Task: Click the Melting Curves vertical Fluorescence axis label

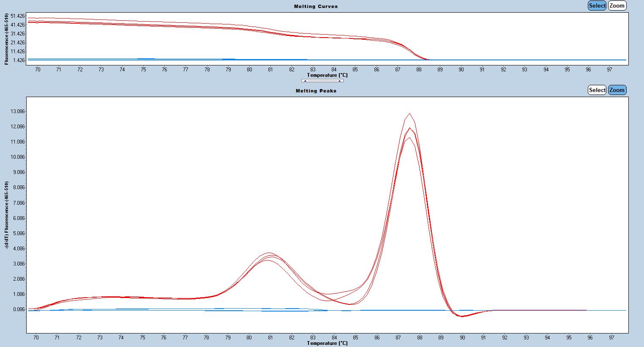Action: point(7,39)
